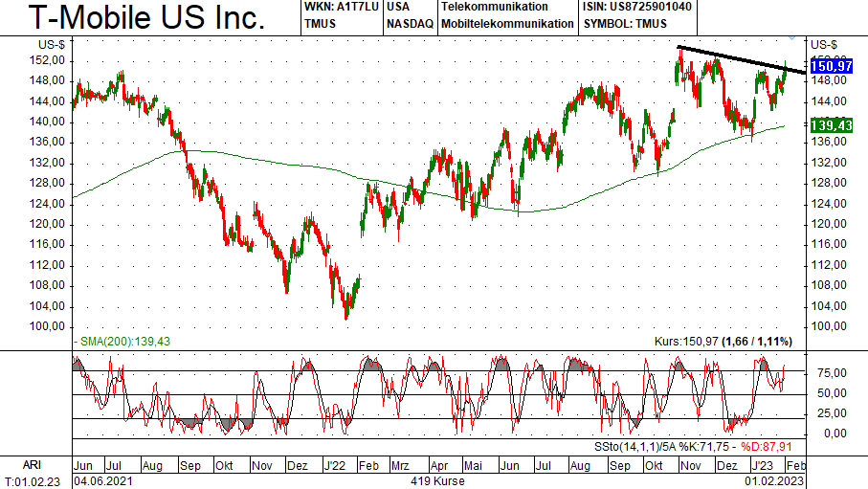Click the blue 150,97 price marker
Viewport: 868px width, 489px height.
(x=831, y=66)
